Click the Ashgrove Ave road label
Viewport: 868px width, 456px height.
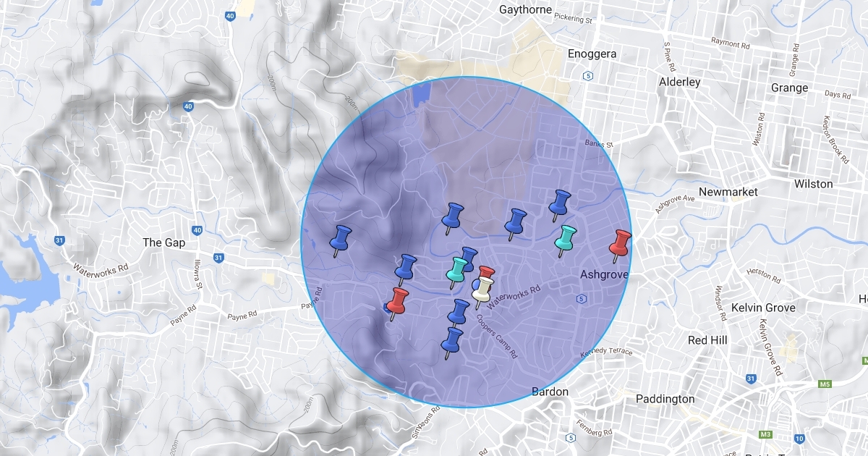(x=675, y=204)
